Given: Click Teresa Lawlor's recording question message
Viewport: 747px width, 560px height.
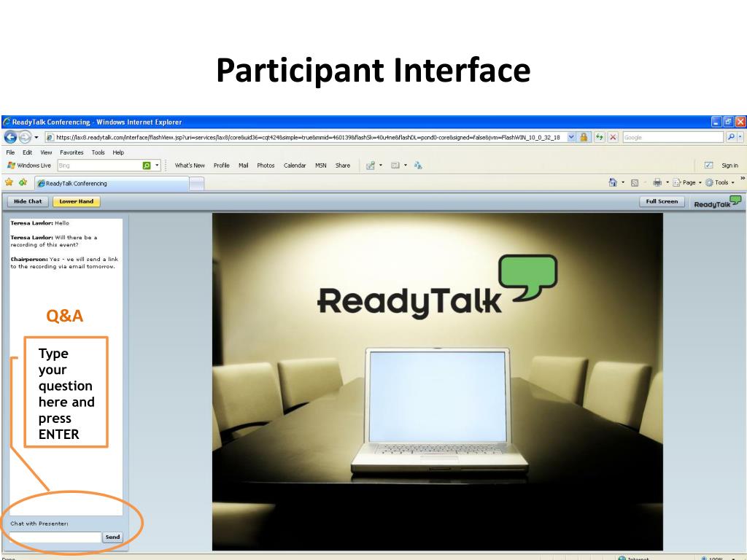Looking at the screenshot, I should [x=54, y=241].
